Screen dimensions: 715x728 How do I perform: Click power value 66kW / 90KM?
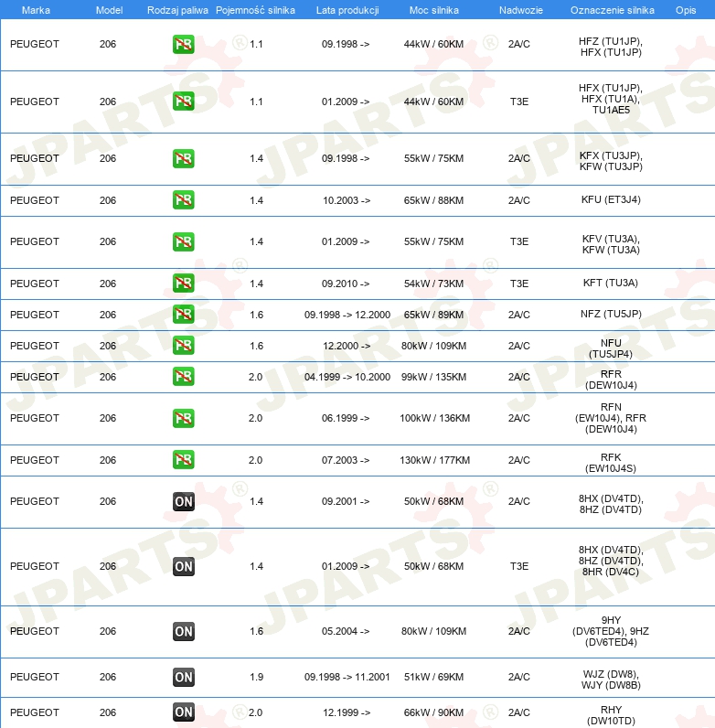coord(433,712)
